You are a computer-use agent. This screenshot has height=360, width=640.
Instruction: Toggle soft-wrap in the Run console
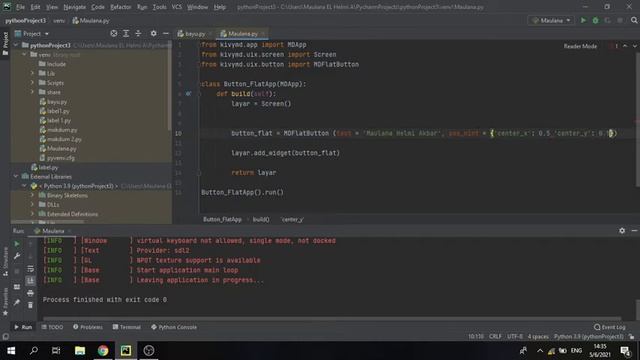[30, 269]
